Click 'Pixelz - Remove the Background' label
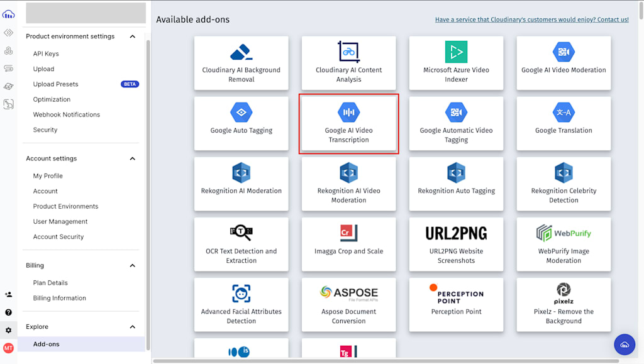Viewport: 644px width, 364px height. pos(563,316)
